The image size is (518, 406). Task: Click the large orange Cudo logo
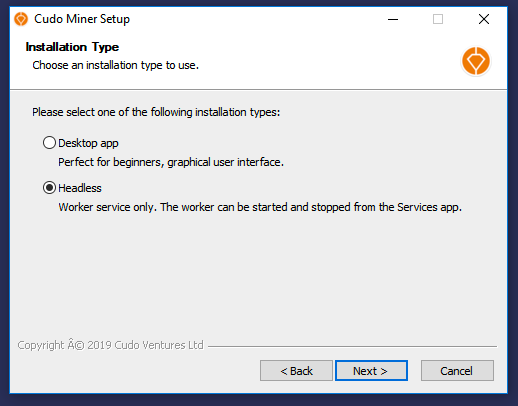(476, 61)
